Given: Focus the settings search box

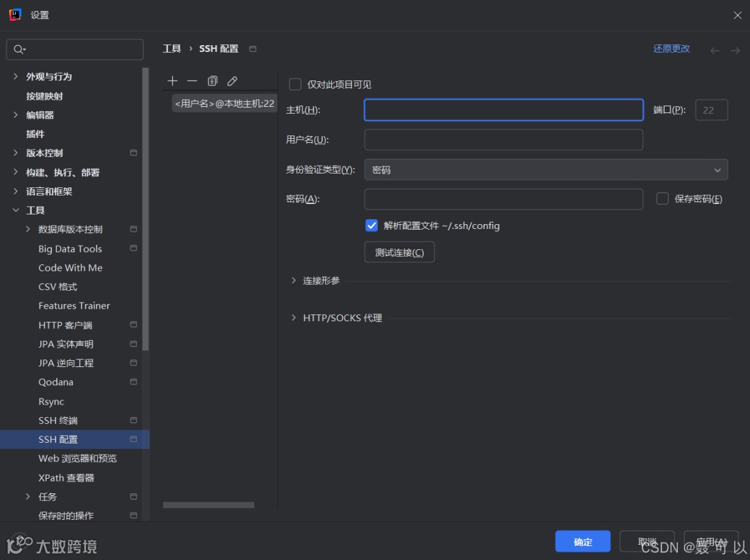Looking at the screenshot, I should coord(74,49).
